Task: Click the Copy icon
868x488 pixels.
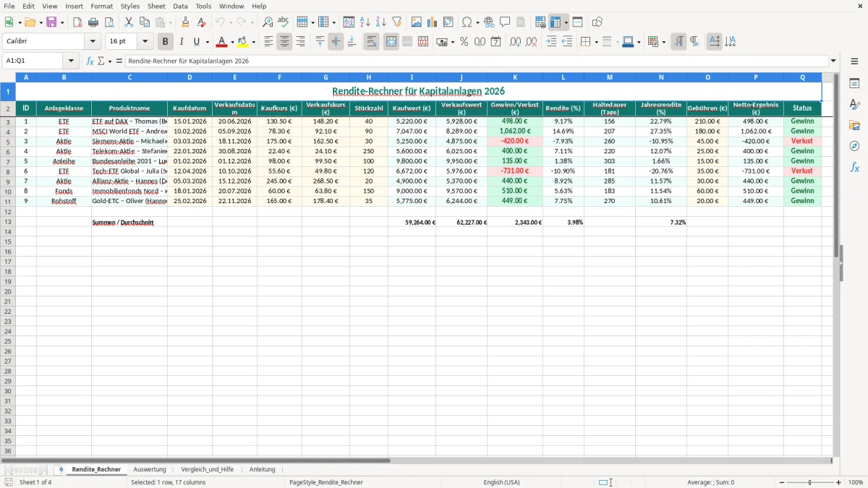Action: pyautogui.click(x=145, y=22)
